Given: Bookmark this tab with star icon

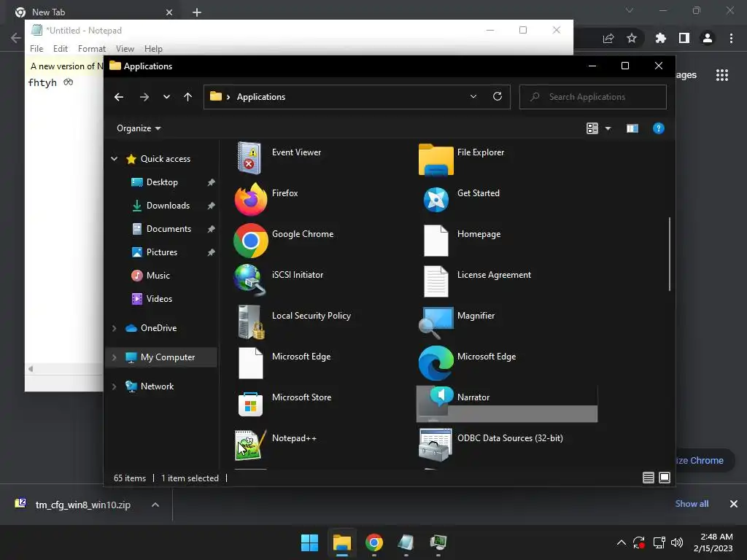Looking at the screenshot, I should click(632, 38).
